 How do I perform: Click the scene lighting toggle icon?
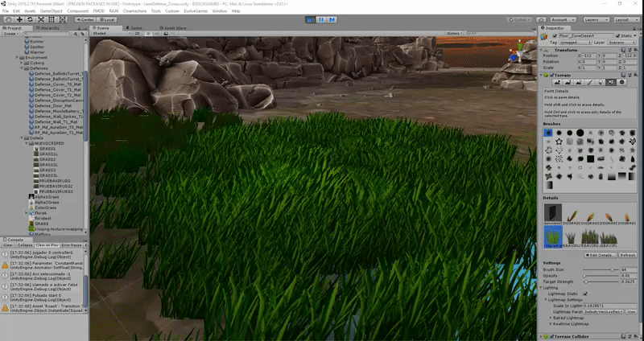pyautogui.click(x=148, y=33)
